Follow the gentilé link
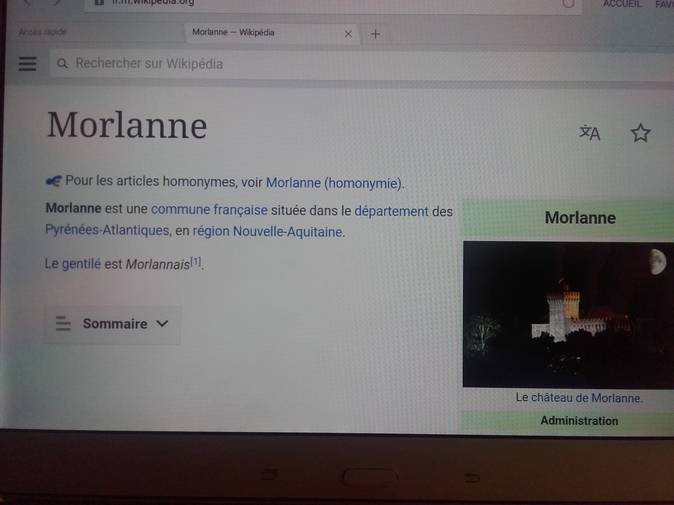The height and width of the screenshot is (505, 674). 81,263
